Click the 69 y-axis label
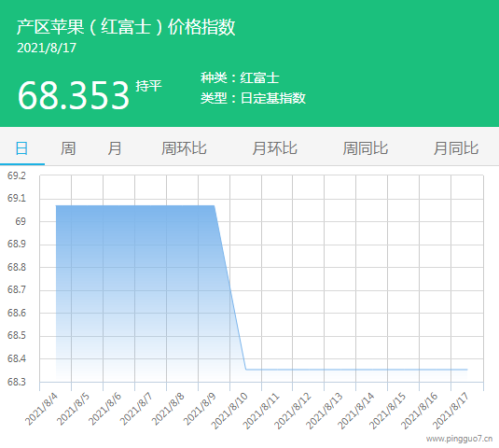499x448 pixels. (21, 221)
